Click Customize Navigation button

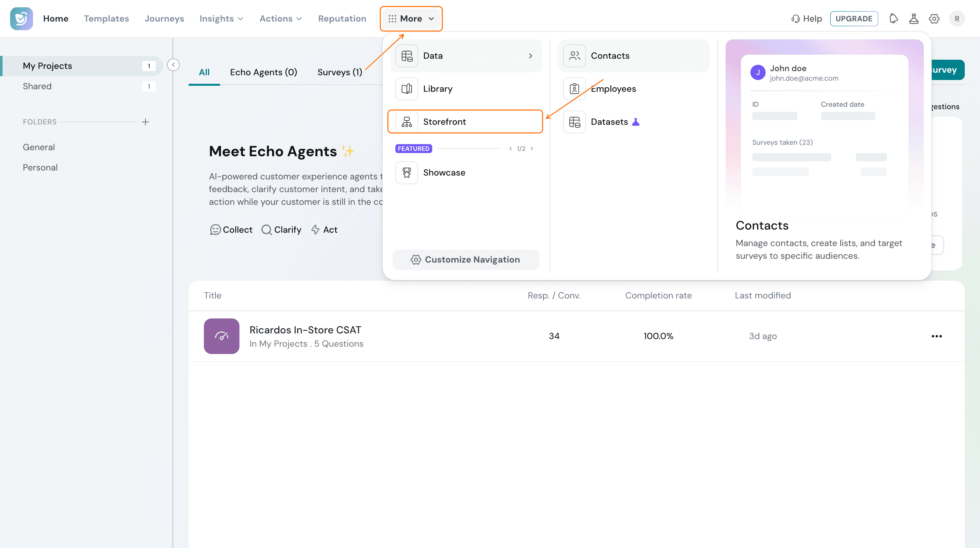point(466,260)
